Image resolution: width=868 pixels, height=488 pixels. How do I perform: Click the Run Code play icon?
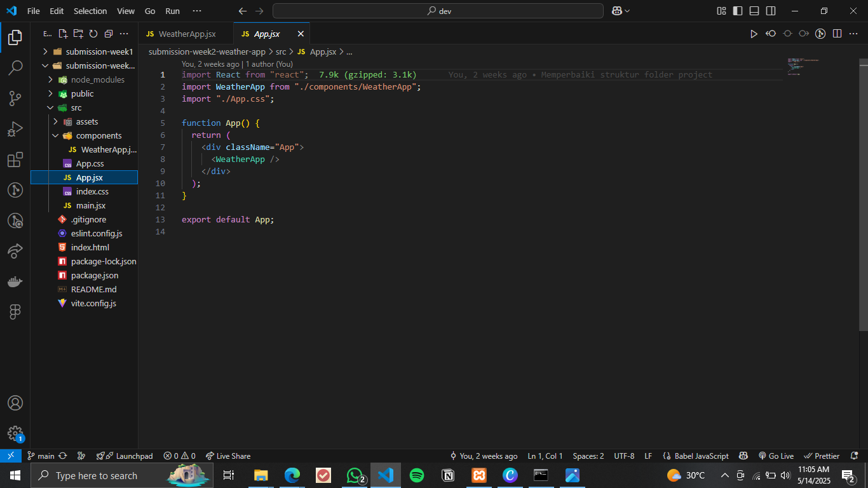(754, 34)
